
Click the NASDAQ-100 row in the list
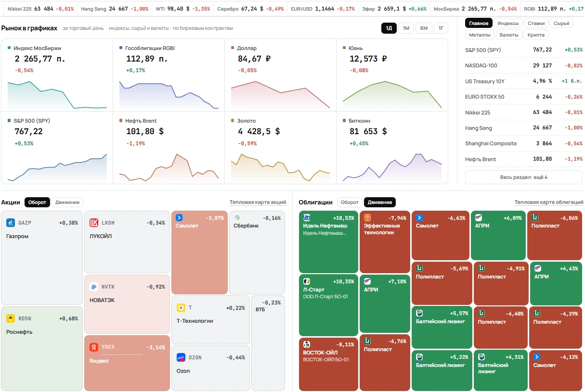524,65
